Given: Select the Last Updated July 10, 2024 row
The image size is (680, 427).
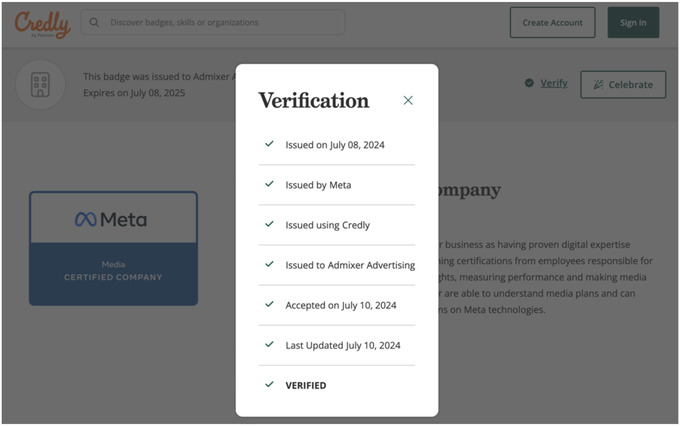Looking at the screenshot, I should (335, 345).
